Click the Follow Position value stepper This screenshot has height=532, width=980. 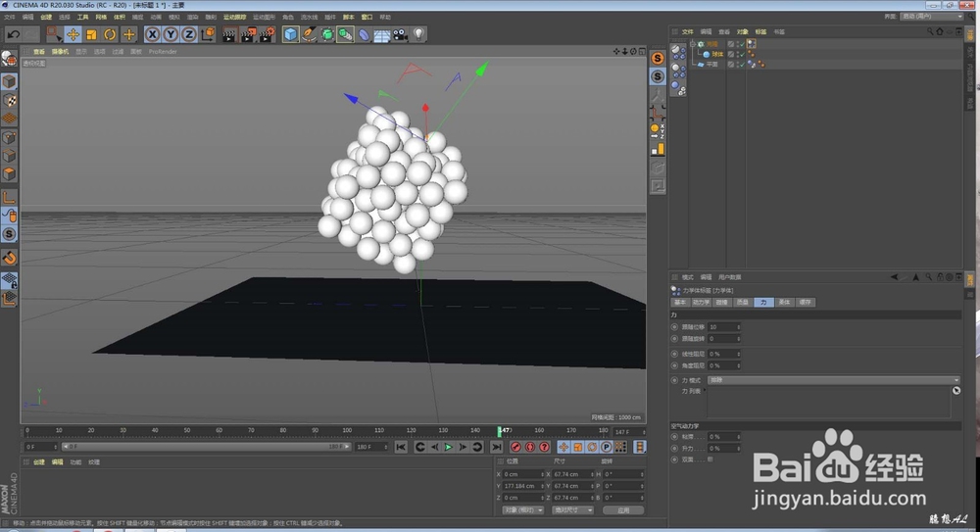(x=738, y=327)
